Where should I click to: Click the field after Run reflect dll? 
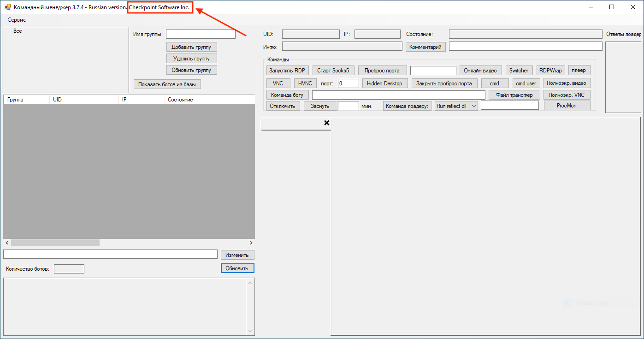[x=510, y=105]
